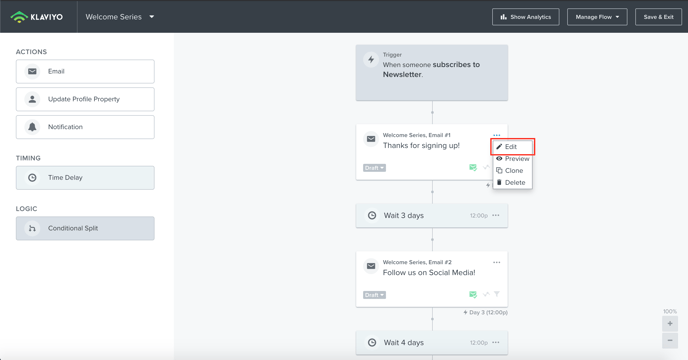Click the Klaviyo logo
The height and width of the screenshot is (360, 688).
[37, 17]
